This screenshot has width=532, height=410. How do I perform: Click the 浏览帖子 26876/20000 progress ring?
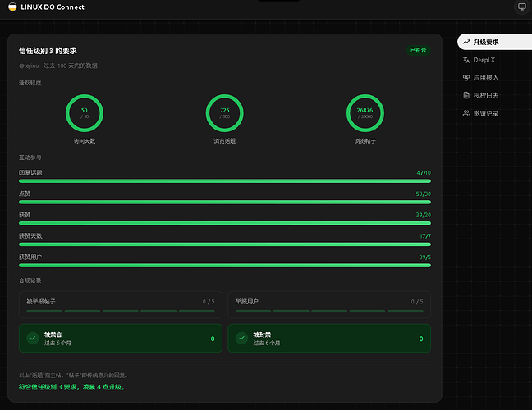(x=365, y=113)
